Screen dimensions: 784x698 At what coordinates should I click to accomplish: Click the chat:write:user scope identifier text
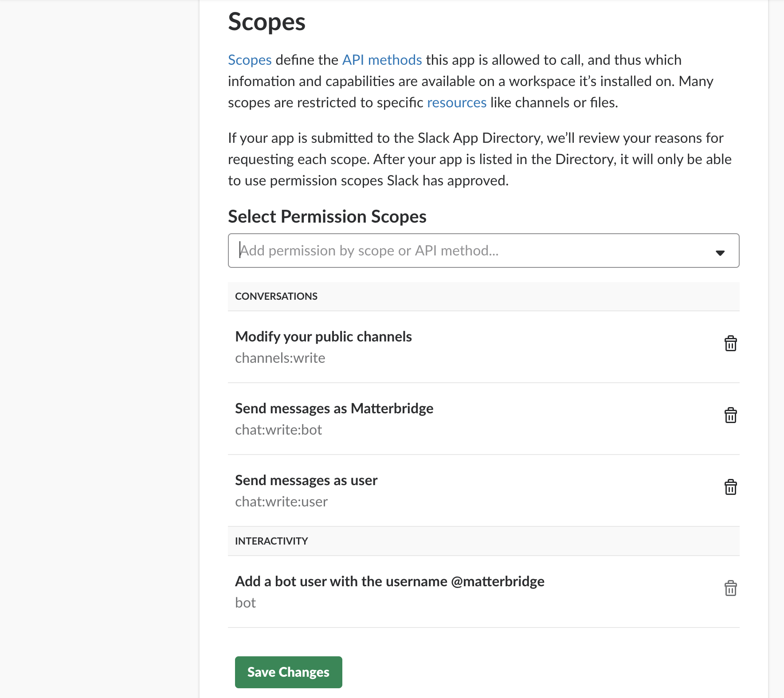tap(281, 502)
